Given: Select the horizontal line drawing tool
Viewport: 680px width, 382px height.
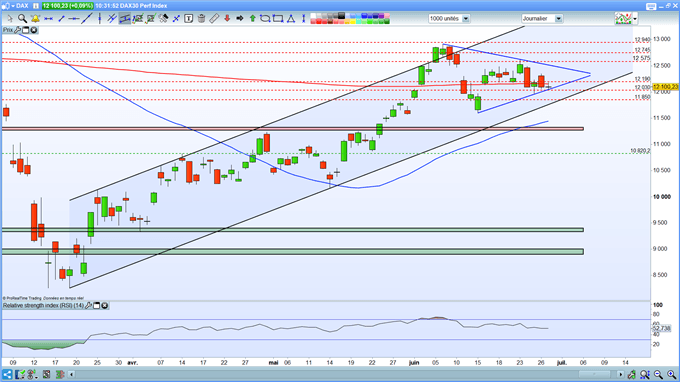Looking at the screenshot, I should 48,19.
